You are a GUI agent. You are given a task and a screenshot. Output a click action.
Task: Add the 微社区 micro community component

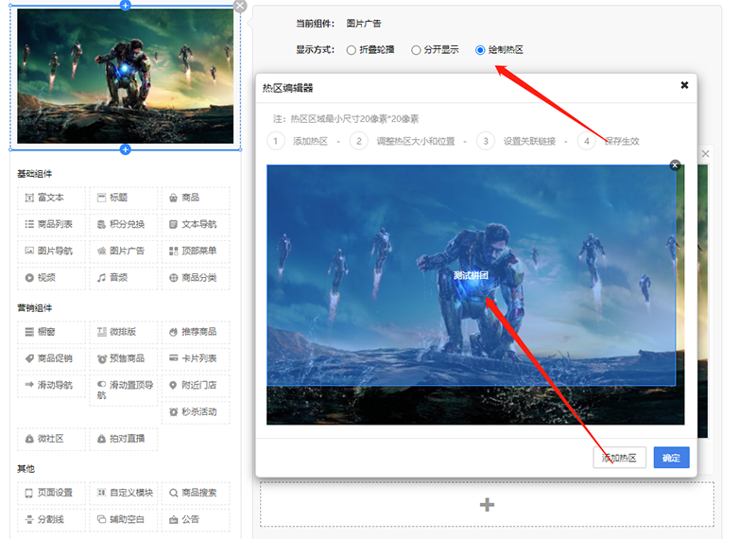point(51,439)
